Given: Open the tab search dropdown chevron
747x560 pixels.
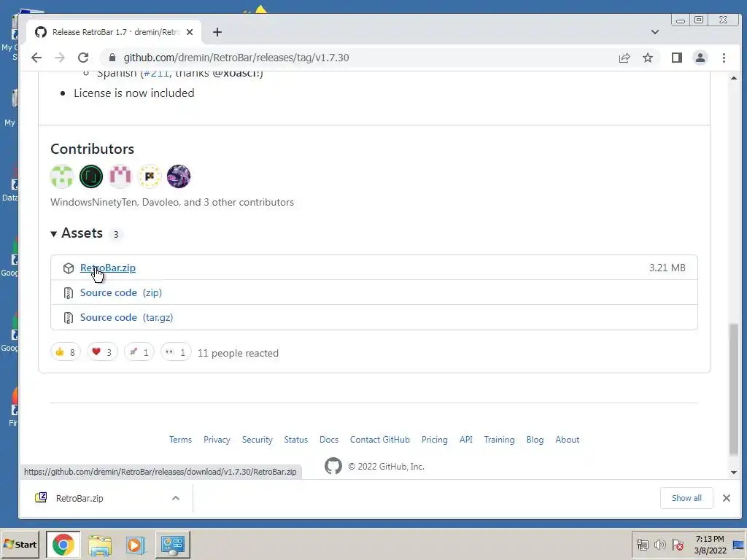Looking at the screenshot, I should [655, 32].
